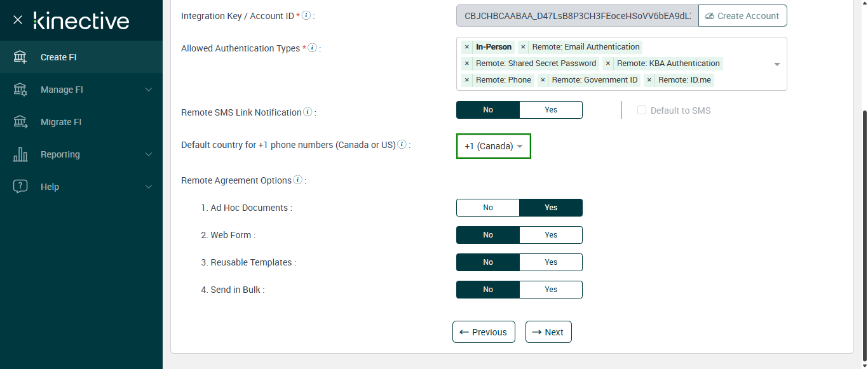Open the Help menu item

pyautogui.click(x=50, y=187)
